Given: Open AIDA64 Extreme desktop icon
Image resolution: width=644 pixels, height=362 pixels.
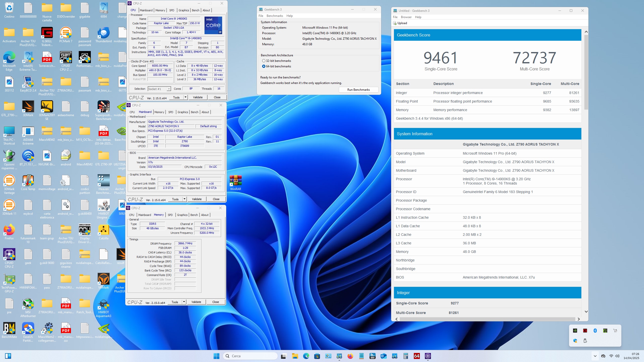Looking at the screenshot, I should point(28,135).
